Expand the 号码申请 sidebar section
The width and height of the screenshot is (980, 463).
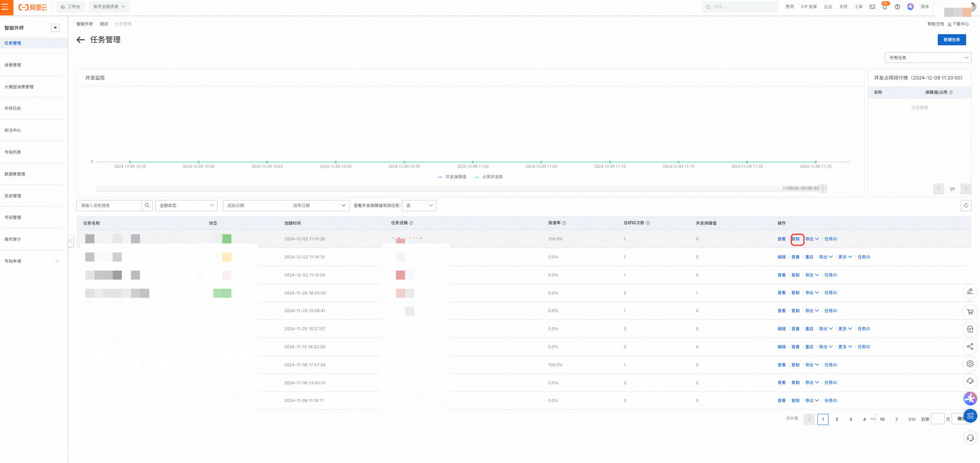click(57, 261)
